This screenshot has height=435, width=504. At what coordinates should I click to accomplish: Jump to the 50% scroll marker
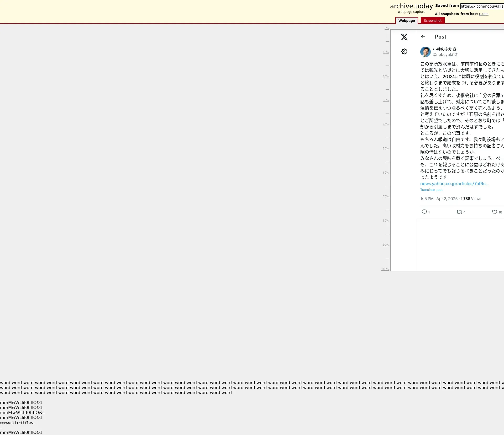click(385, 148)
